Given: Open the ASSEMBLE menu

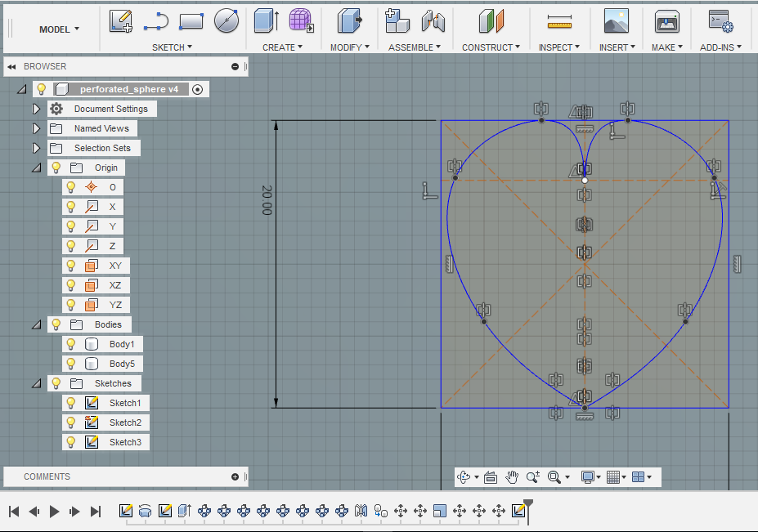Looking at the screenshot, I should (x=415, y=47).
